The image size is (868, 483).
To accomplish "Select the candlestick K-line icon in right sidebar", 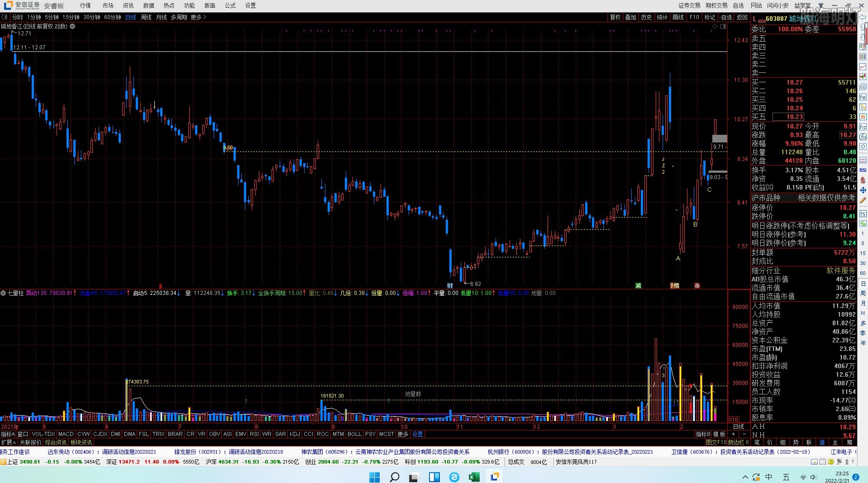I will click(x=863, y=77).
